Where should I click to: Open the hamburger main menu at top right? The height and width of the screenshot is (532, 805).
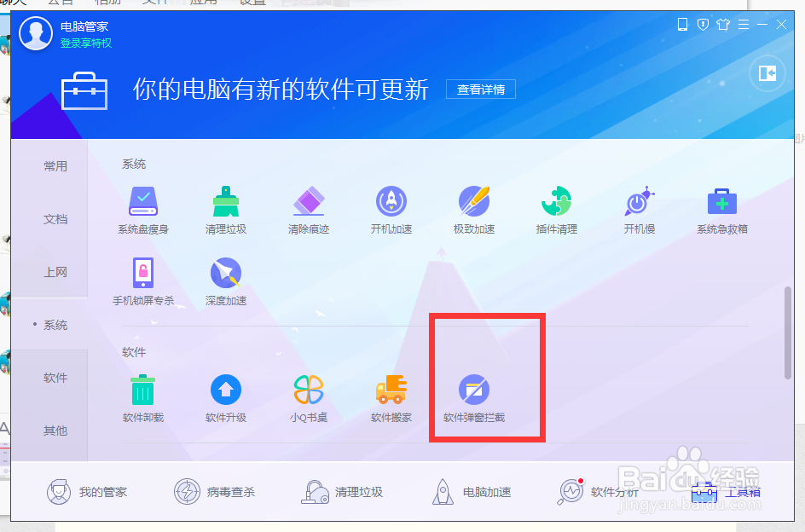point(743,25)
